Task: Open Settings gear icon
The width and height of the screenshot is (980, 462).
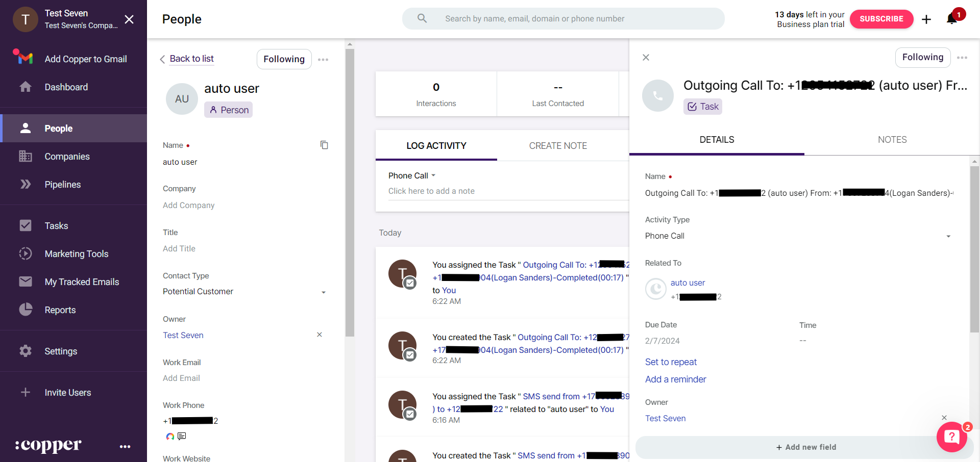Action: (x=26, y=351)
